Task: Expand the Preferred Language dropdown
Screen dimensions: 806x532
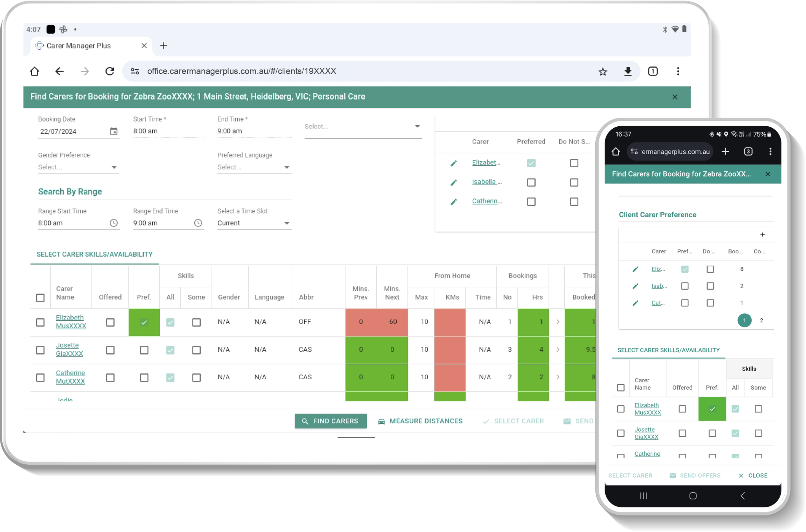Action: (x=254, y=167)
